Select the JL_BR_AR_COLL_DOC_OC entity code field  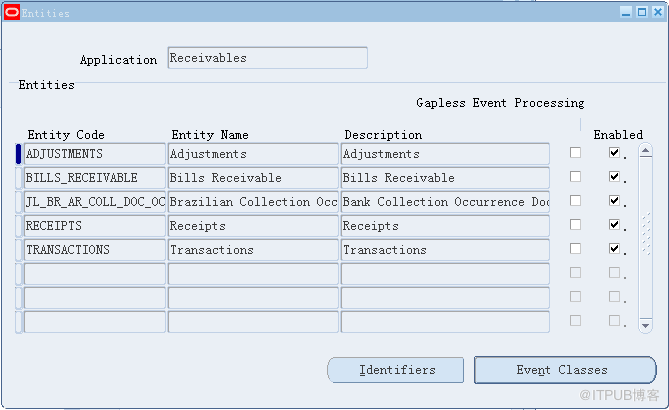coord(95,202)
